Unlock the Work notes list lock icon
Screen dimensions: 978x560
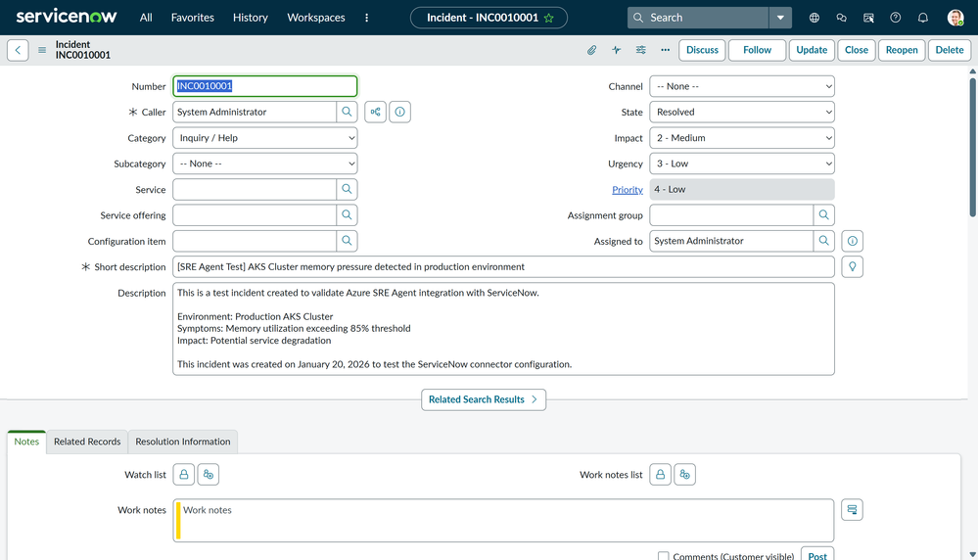pyautogui.click(x=660, y=475)
